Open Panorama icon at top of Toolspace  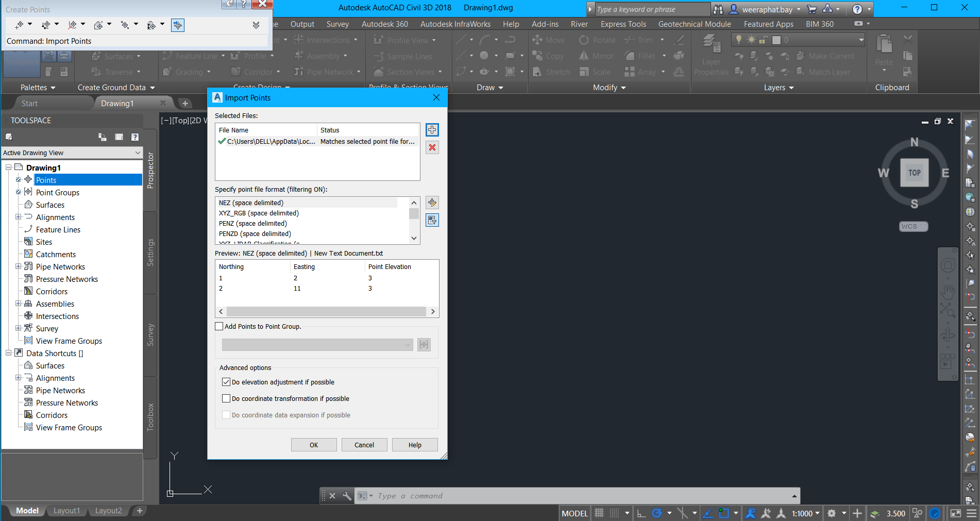[x=119, y=137]
